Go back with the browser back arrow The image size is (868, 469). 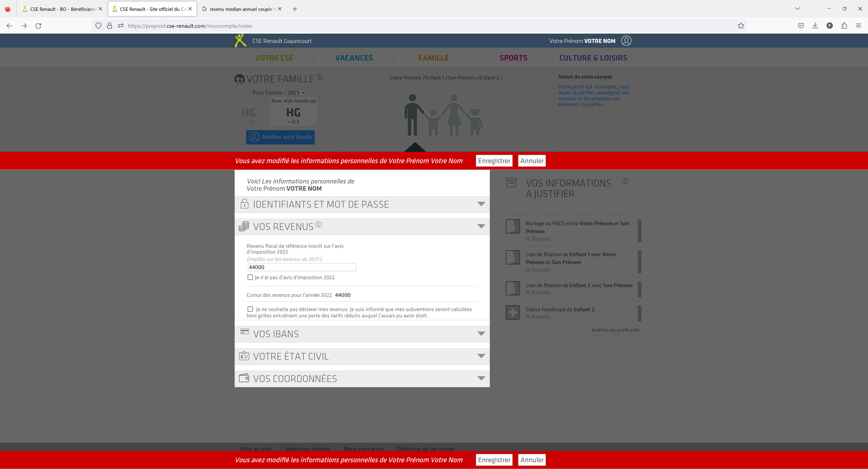click(x=9, y=26)
